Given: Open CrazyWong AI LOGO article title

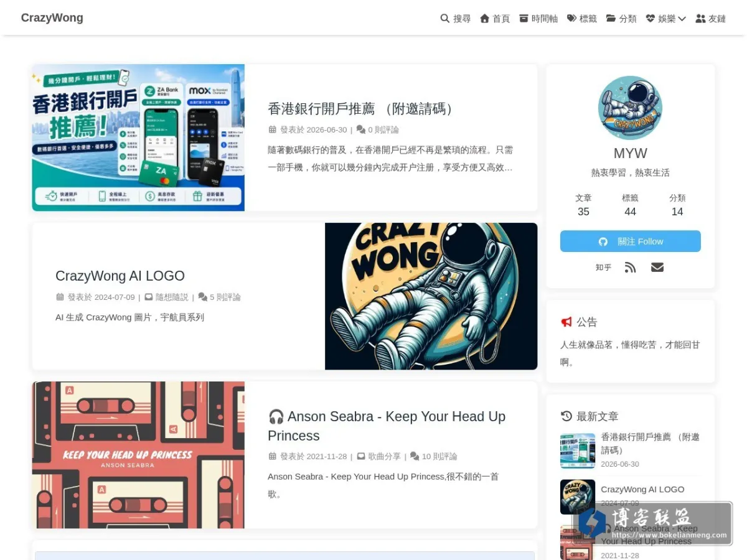Looking at the screenshot, I should click(x=120, y=276).
